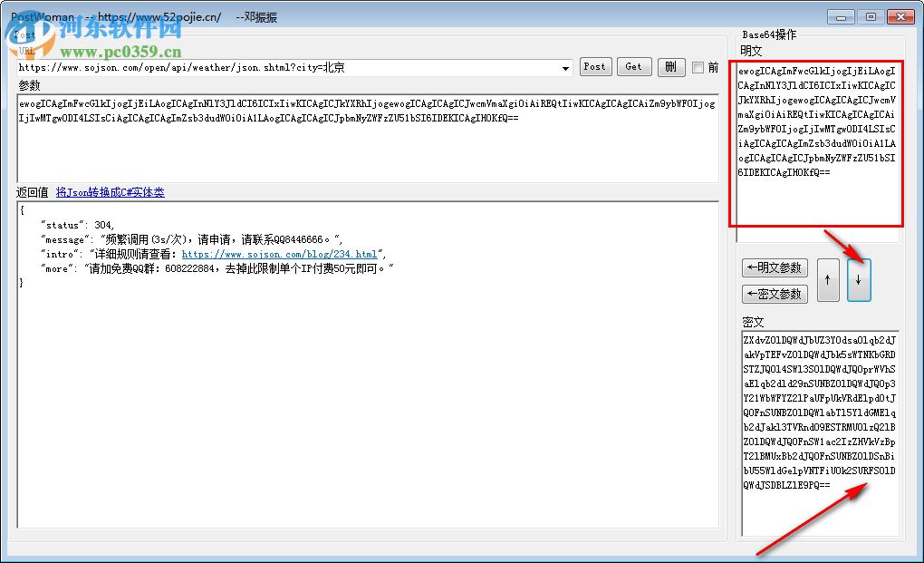Minimize the PostWoman window
Screen dimensions: 924x563
click(841, 17)
